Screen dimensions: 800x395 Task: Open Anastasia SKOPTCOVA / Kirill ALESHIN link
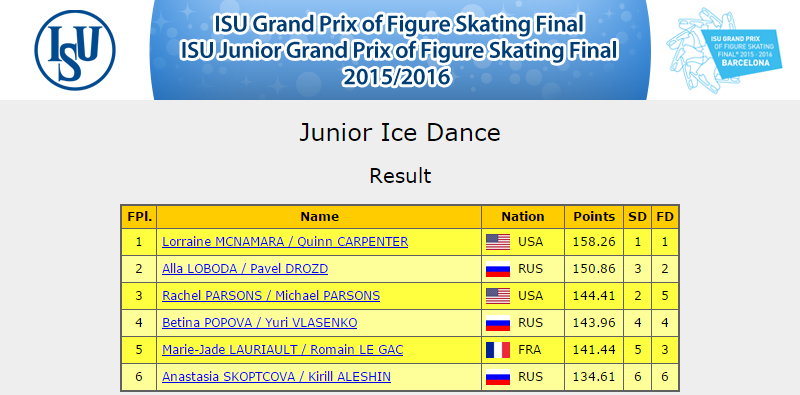coord(277,377)
